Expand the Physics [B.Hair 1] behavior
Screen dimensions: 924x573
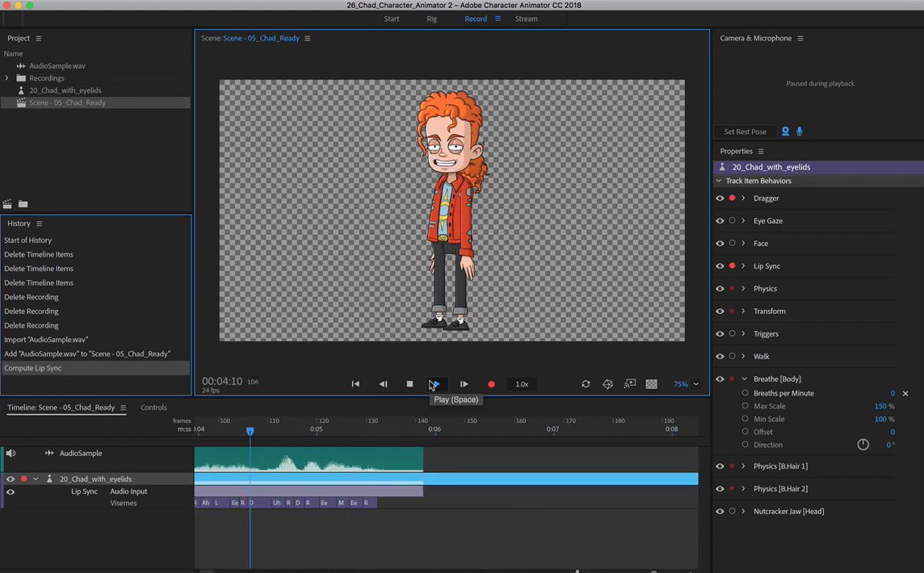(743, 466)
